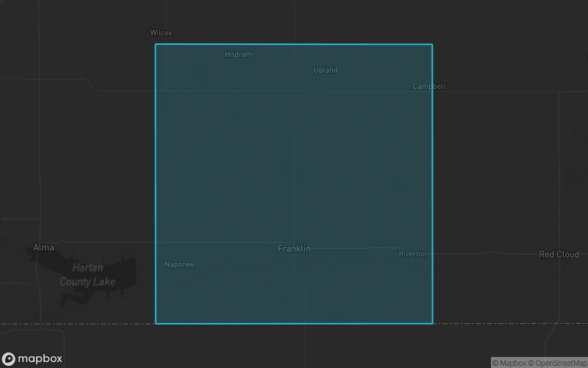Open the © Mapbox attribution link
The width and height of the screenshot is (588, 368).
pos(509,363)
